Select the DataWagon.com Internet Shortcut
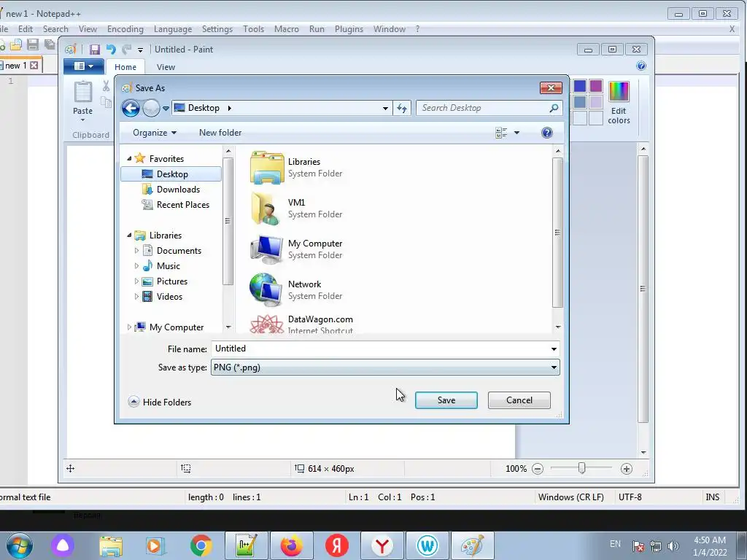Image resolution: width=747 pixels, height=560 pixels. click(301, 324)
